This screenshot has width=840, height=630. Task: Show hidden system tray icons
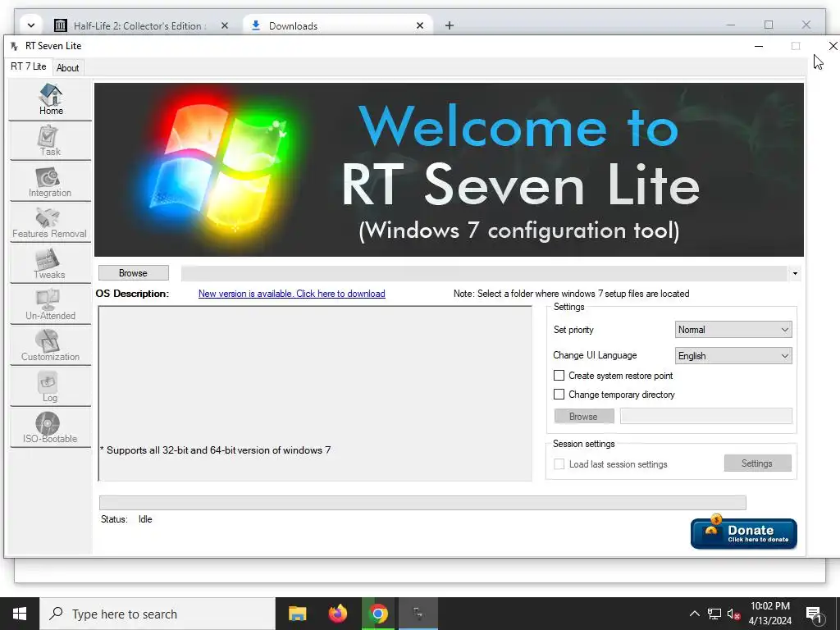[694, 614]
